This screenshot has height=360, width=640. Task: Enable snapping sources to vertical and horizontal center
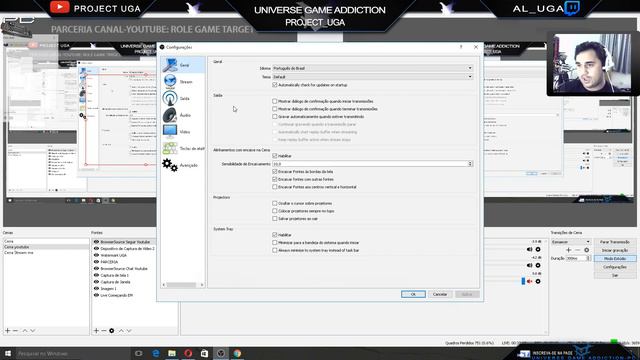click(x=275, y=187)
